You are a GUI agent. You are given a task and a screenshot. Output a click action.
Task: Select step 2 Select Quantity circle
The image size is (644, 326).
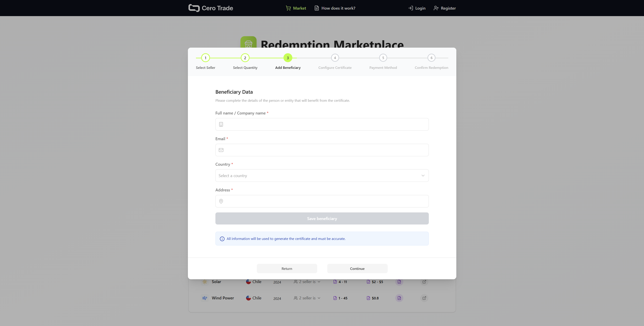coord(245,58)
